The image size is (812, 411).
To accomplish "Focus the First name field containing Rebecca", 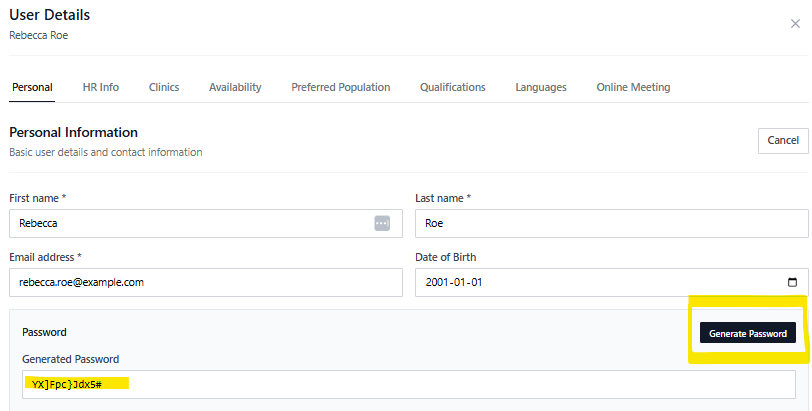I will point(206,224).
